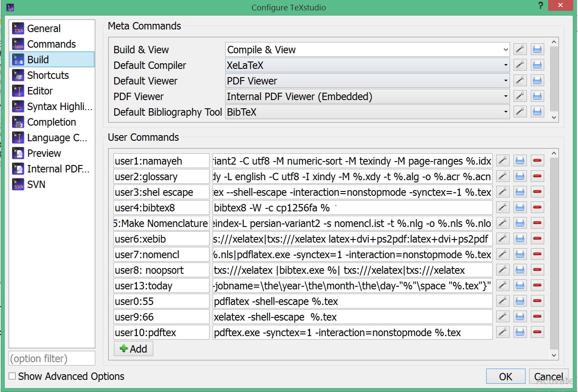Click the pdflatex -shell-escape %.tex command field
The height and width of the screenshot is (392, 578).
point(352,301)
